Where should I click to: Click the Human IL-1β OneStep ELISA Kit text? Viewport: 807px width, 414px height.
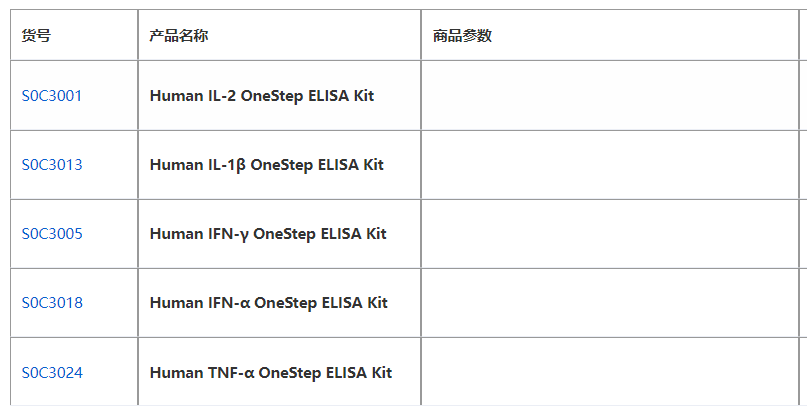click(266, 165)
